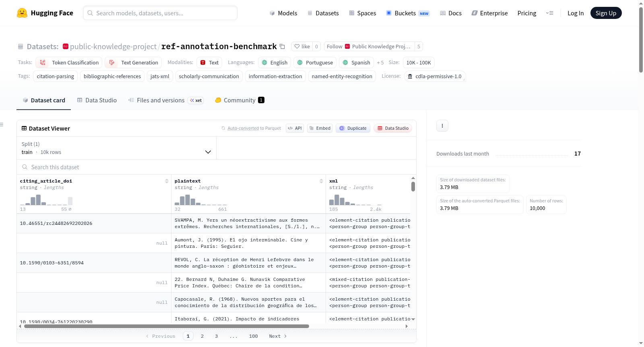Filter by the English language tag
The image size is (644, 347).
(x=275, y=62)
